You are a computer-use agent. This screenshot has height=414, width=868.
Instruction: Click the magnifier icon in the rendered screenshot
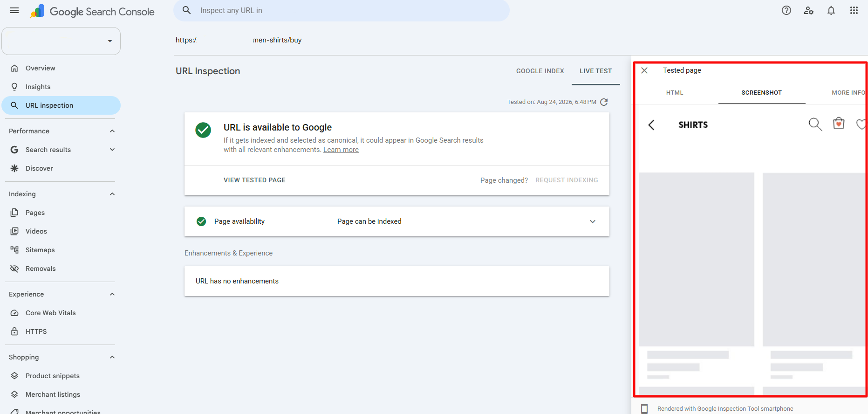coord(815,124)
